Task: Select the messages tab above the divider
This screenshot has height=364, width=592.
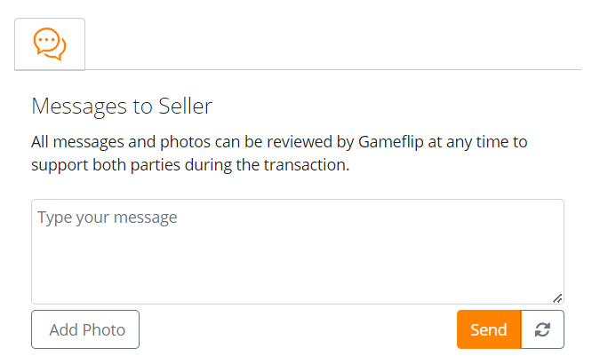Action: [50, 44]
